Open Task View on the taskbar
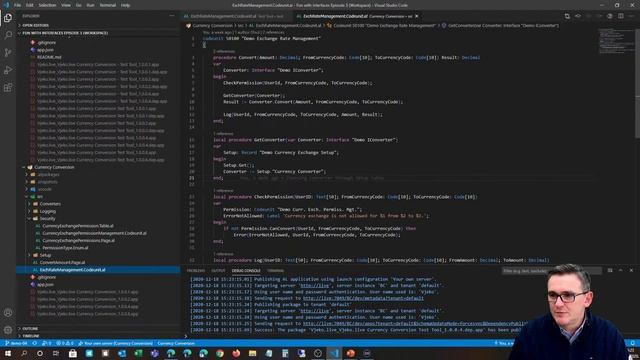The height and width of the screenshot is (360, 640). click(56, 353)
